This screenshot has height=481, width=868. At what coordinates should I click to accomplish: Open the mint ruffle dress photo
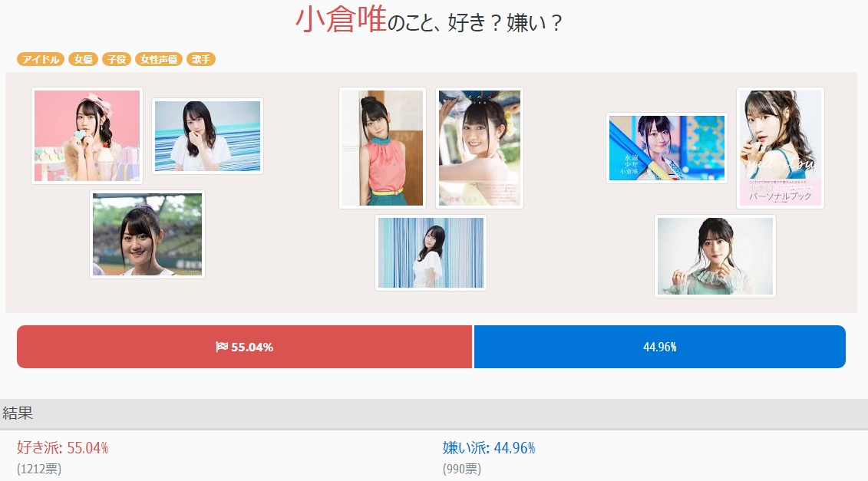pyautogui.click(x=715, y=256)
